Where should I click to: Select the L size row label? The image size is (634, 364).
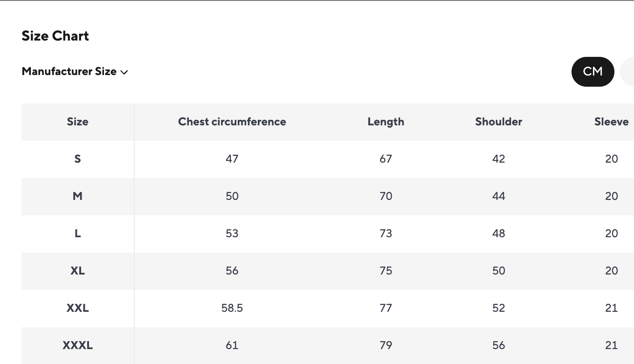tap(77, 234)
